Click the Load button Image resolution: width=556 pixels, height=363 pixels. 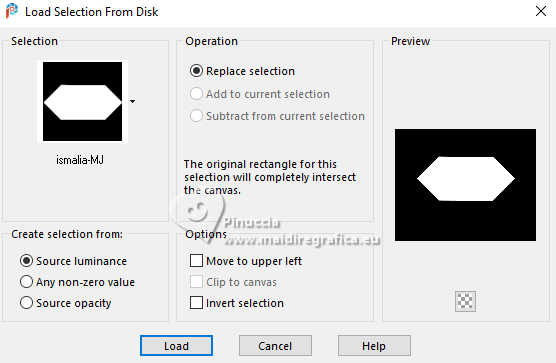coord(176,346)
